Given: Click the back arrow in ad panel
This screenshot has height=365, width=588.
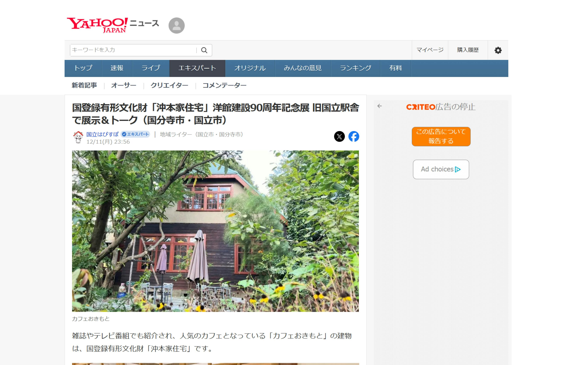Looking at the screenshot, I should (x=379, y=106).
